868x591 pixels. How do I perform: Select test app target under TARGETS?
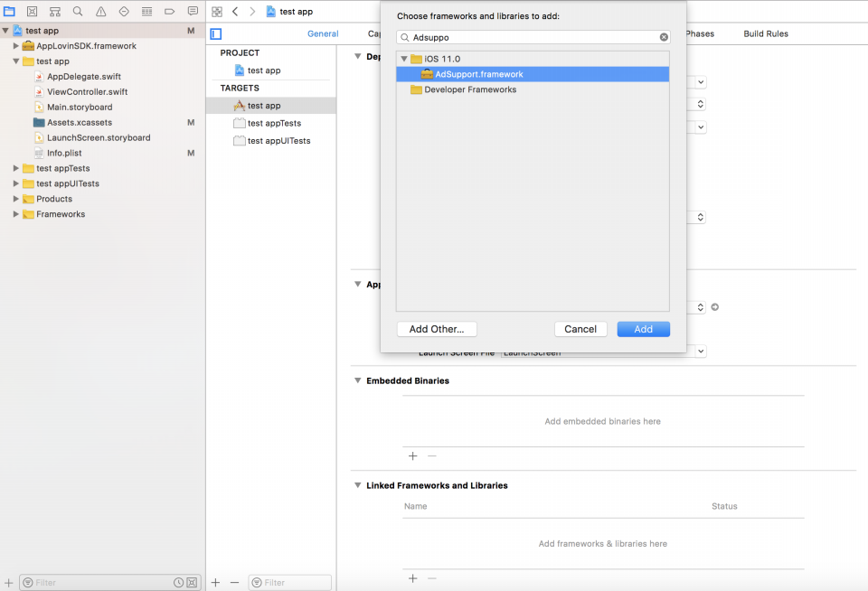point(270,105)
